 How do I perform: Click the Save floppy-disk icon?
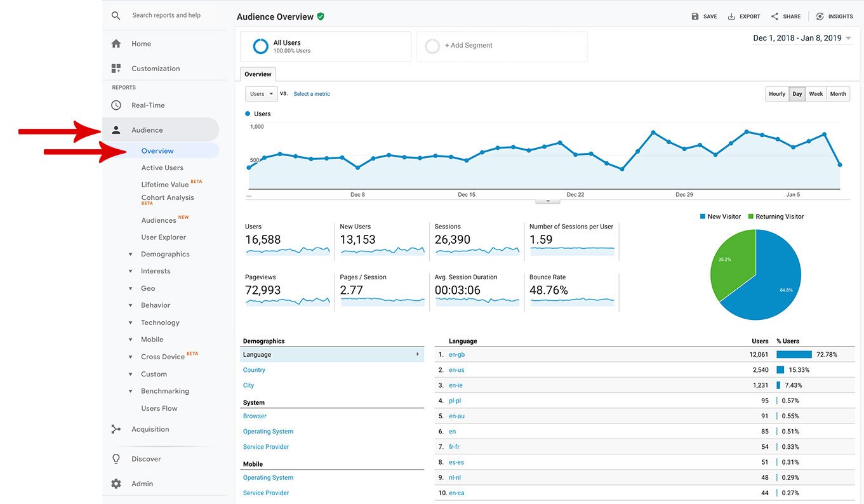(695, 17)
